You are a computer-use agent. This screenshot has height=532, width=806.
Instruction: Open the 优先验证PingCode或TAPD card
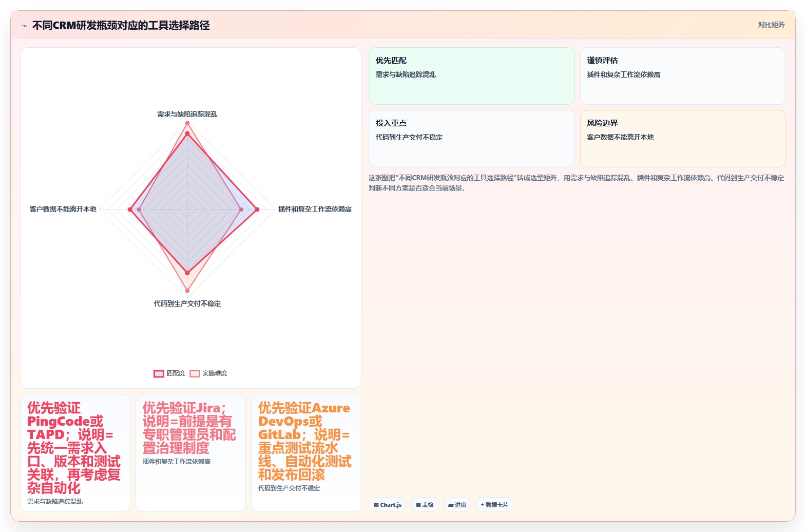point(75,453)
